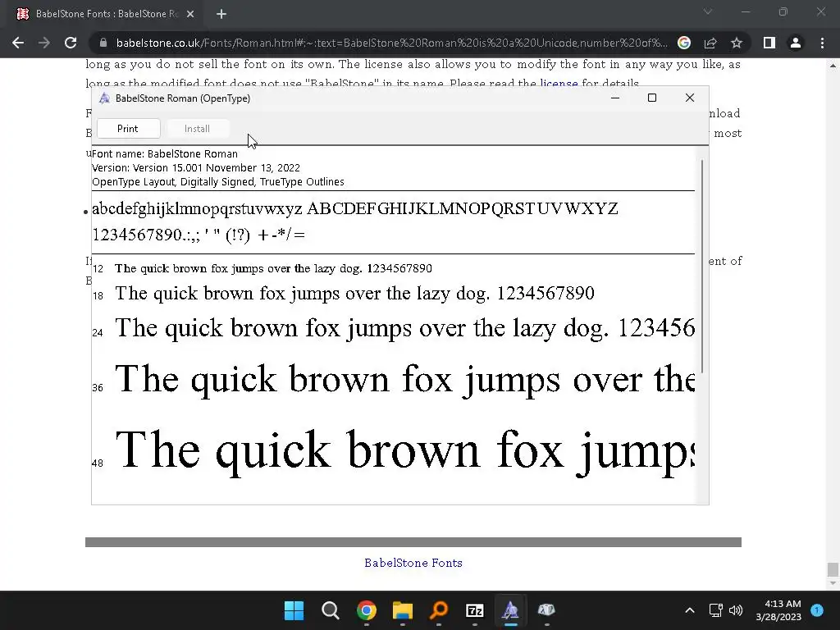Image resolution: width=840 pixels, height=630 pixels.
Task: View site information via the padlock icon
Action: click(x=103, y=43)
